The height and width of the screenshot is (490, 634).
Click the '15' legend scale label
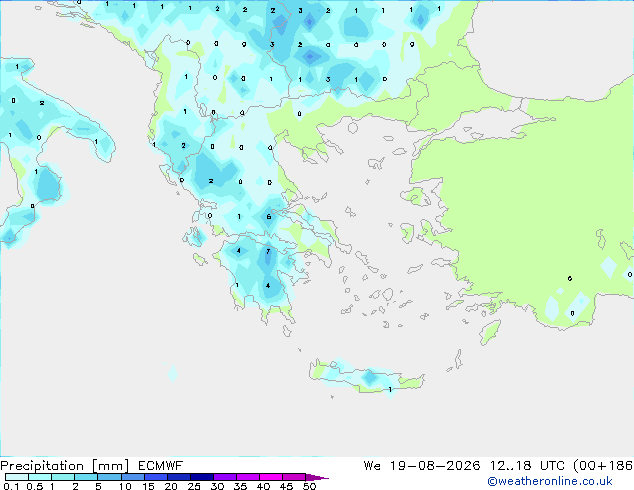[148, 486]
